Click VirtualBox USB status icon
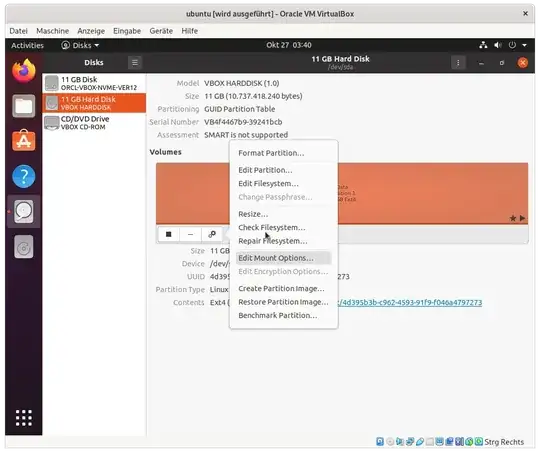 click(x=420, y=441)
